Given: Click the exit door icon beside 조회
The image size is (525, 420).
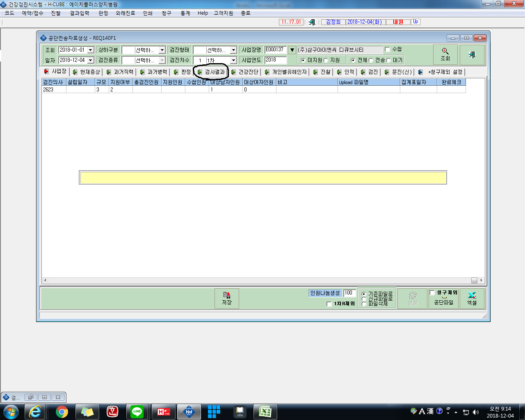Looking at the screenshot, I should [472, 54].
